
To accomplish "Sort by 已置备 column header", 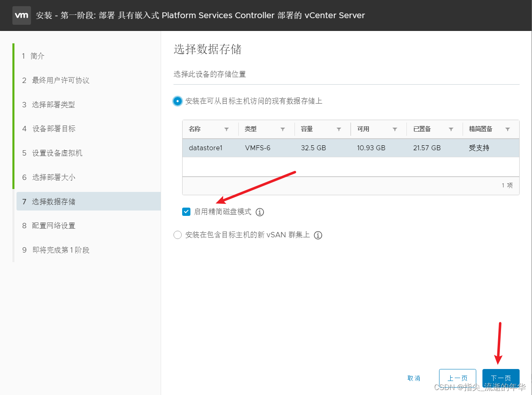I will 422,129.
